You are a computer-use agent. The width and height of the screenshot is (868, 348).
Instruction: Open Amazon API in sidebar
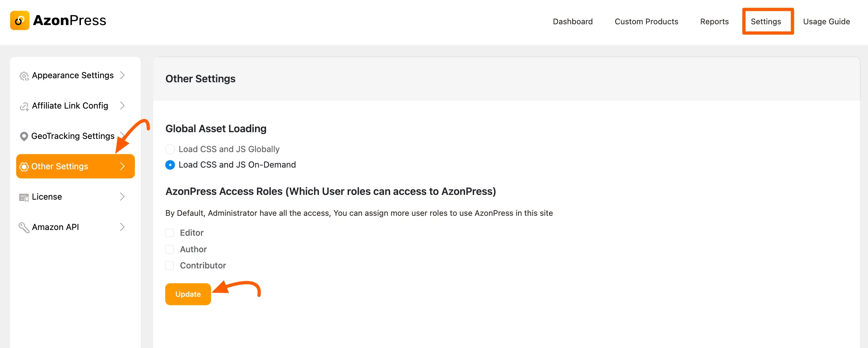tap(76, 227)
